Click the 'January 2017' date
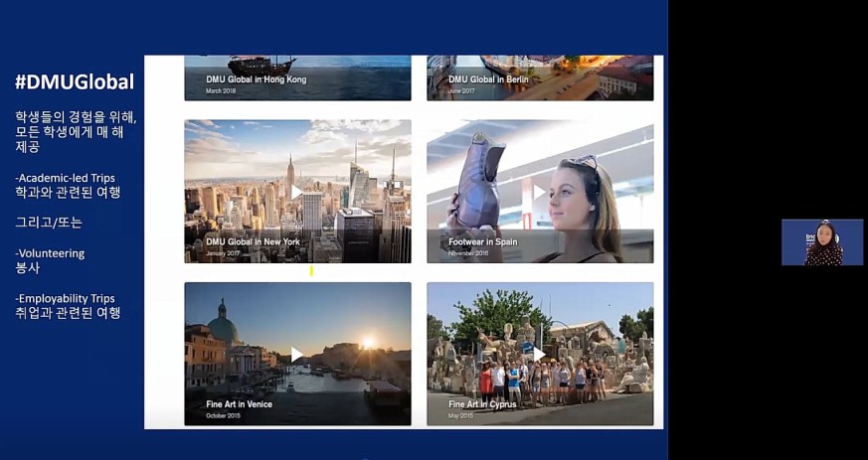The height and width of the screenshot is (460, 868). pyautogui.click(x=224, y=253)
